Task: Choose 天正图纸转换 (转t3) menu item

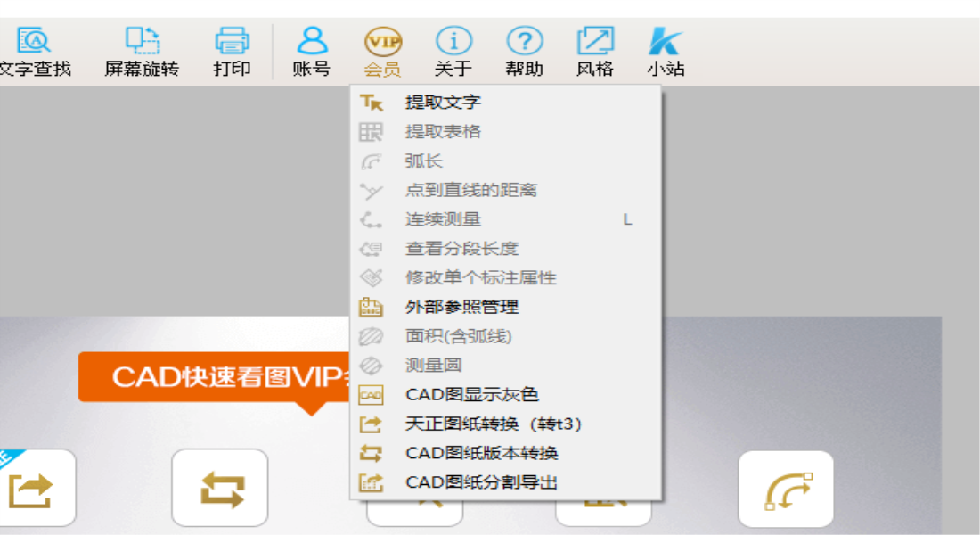Action: pyautogui.click(x=493, y=424)
